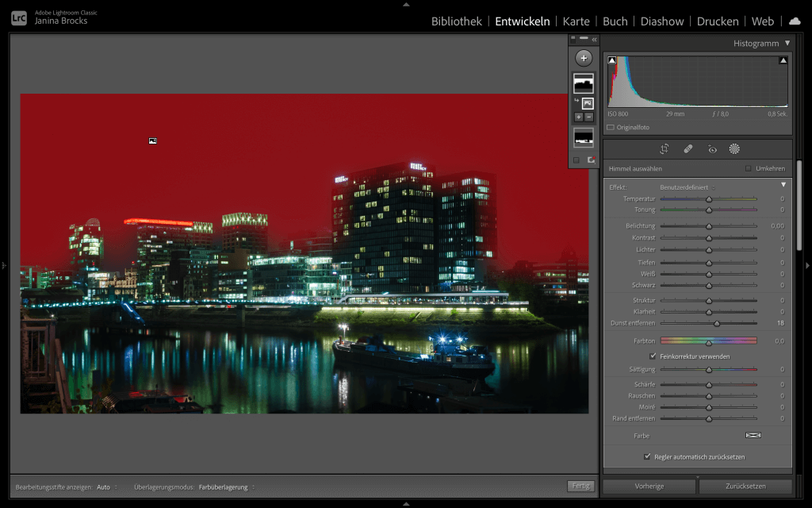The width and height of the screenshot is (812, 508).
Task: Toggle shadow clipping indicator in histogram
Action: (x=611, y=60)
